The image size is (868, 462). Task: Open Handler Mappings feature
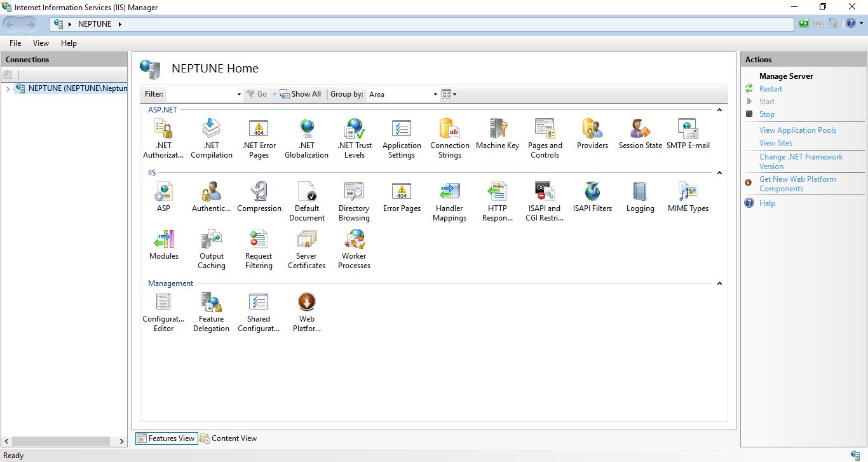click(x=450, y=201)
